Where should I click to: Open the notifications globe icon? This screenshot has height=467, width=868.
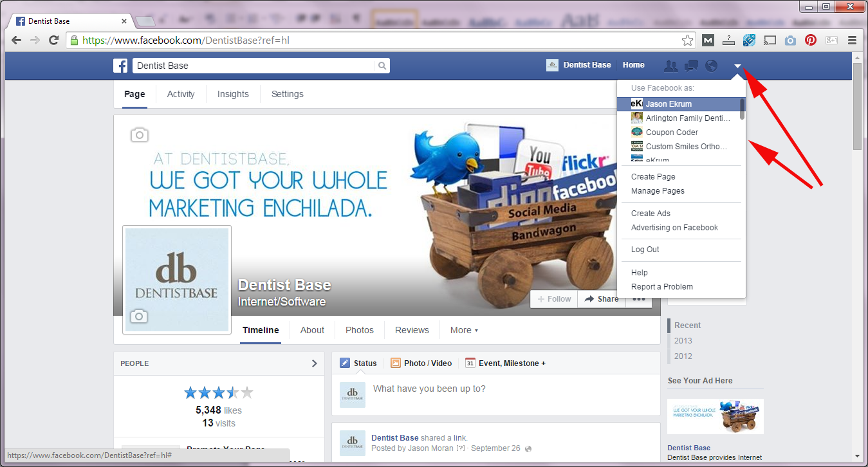711,65
